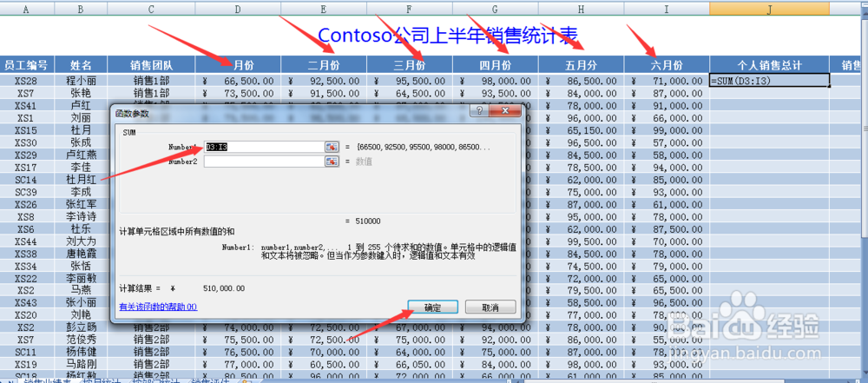The width and height of the screenshot is (868, 383).
Task: Click the 员工编号 header cell
Action: click(x=26, y=65)
